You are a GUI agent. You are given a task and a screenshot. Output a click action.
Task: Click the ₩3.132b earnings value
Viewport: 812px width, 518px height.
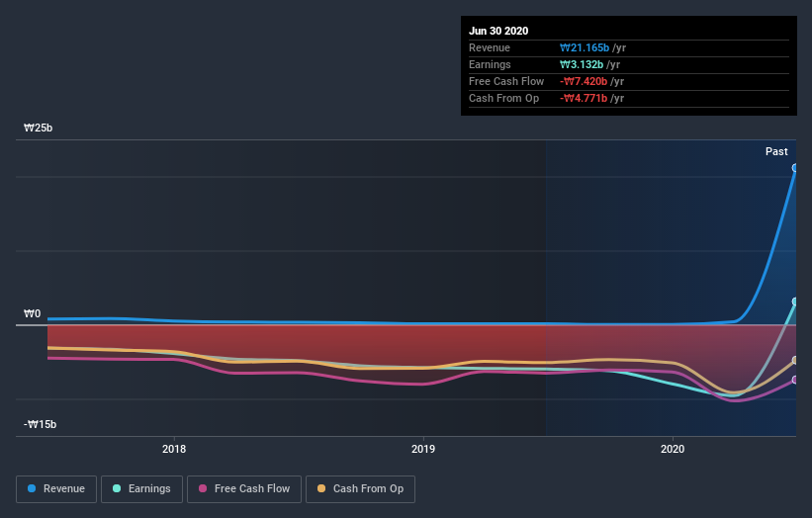(x=581, y=64)
